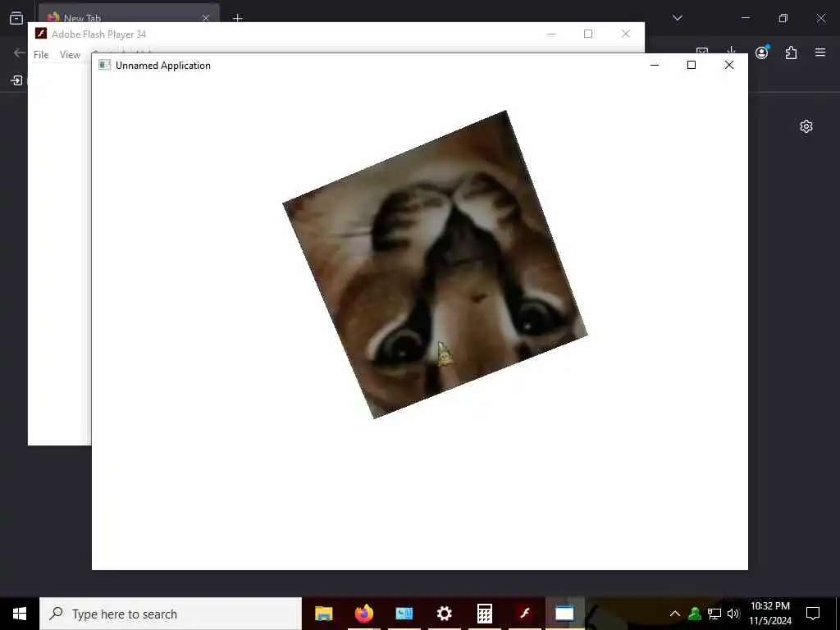Open the volume speaker tray icon

(733, 614)
